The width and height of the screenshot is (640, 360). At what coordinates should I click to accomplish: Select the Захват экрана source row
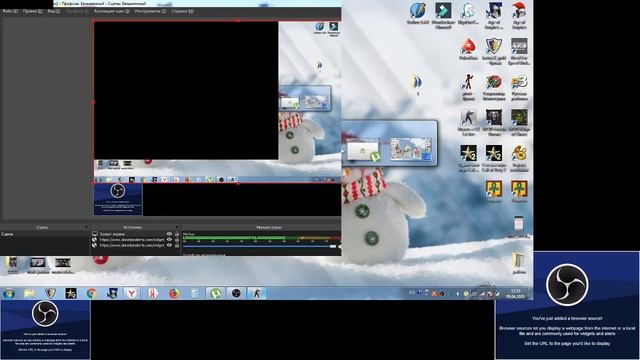coord(135,234)
